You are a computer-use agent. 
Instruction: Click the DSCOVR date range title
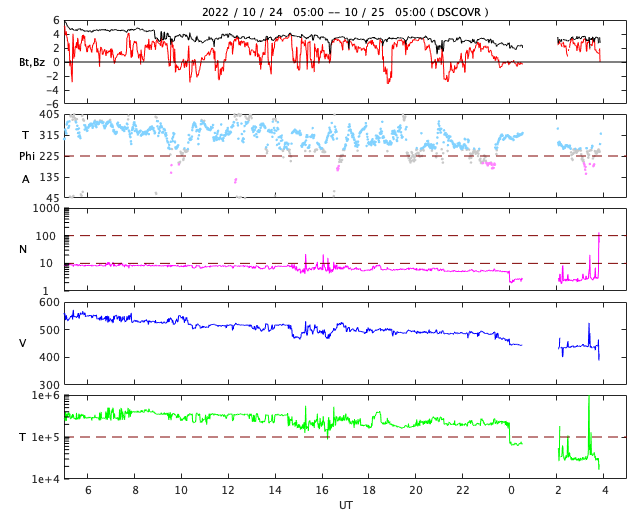pos(345,12)
